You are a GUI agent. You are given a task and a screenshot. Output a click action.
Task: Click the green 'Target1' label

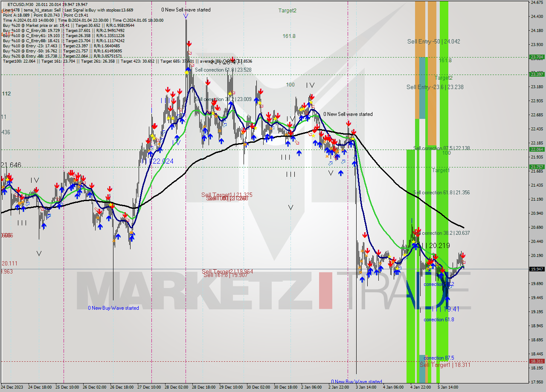click(441, 170)
